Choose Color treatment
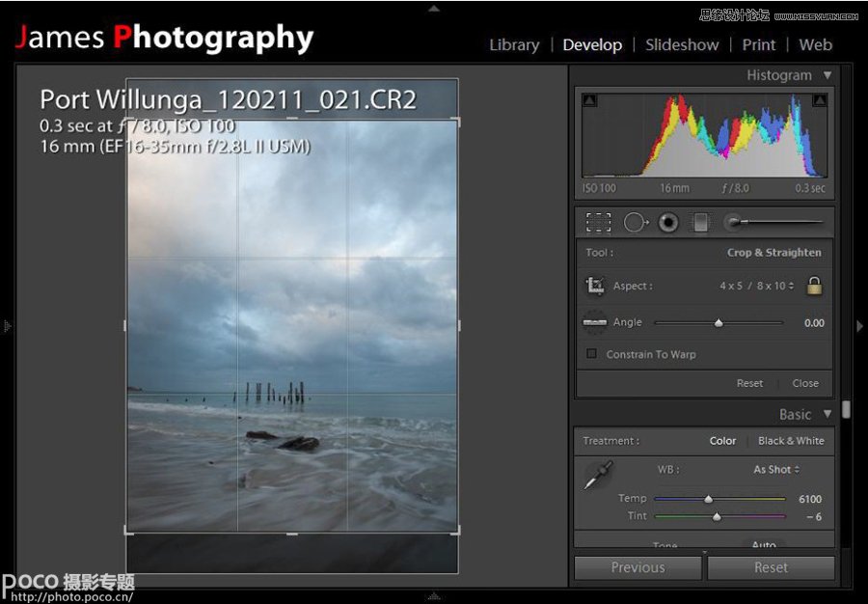Viewport: 868px width, 604px height. [x=722, y=441]
